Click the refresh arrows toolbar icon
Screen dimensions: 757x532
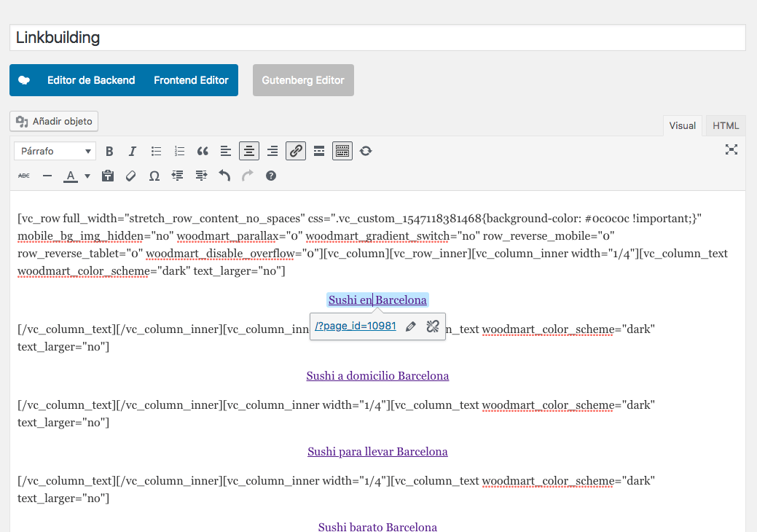(x=366, y=151)
